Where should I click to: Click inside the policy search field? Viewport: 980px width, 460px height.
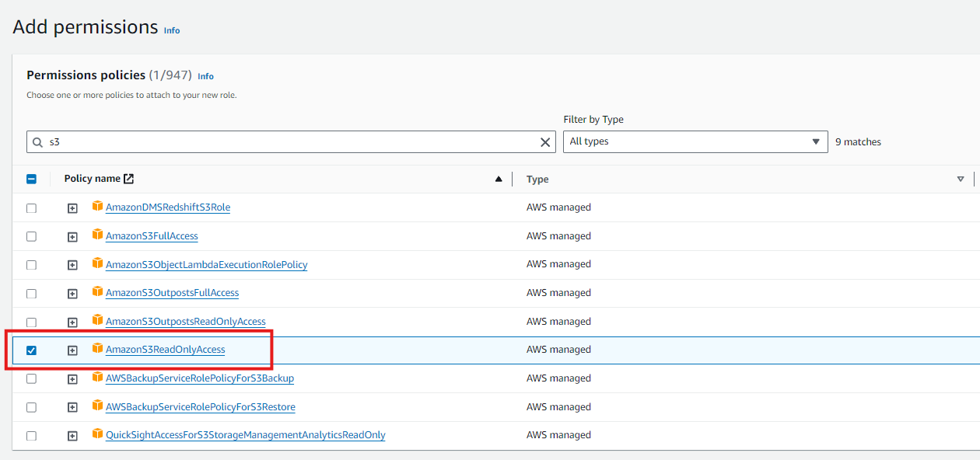[288, 142]
